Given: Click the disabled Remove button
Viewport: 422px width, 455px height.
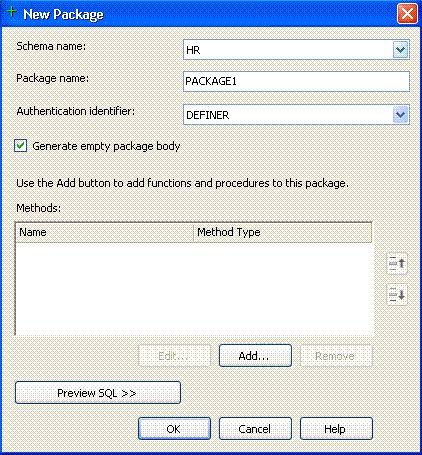Looking at the screenshot, I should (x=336, y=356).
